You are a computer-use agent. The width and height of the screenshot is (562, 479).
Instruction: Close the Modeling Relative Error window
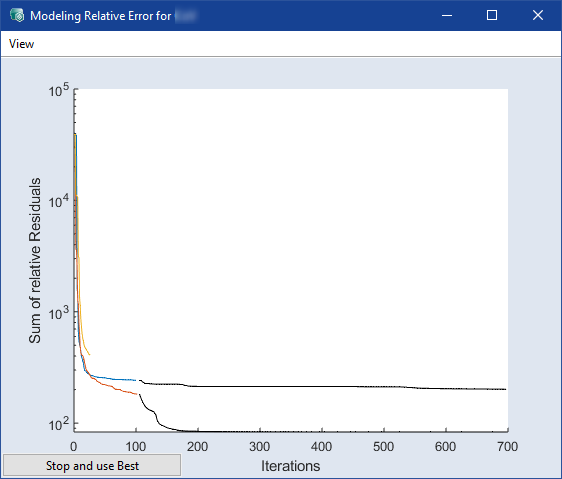point(538,15)
